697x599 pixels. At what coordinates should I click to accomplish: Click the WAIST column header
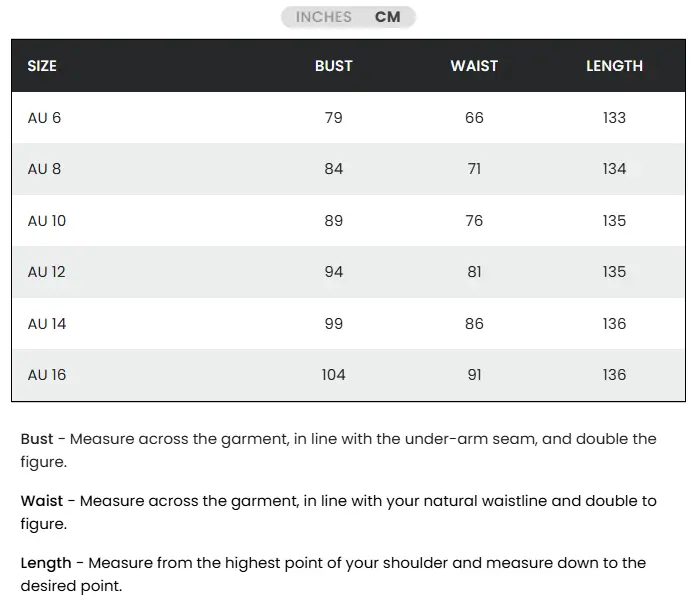coord(474,66)
